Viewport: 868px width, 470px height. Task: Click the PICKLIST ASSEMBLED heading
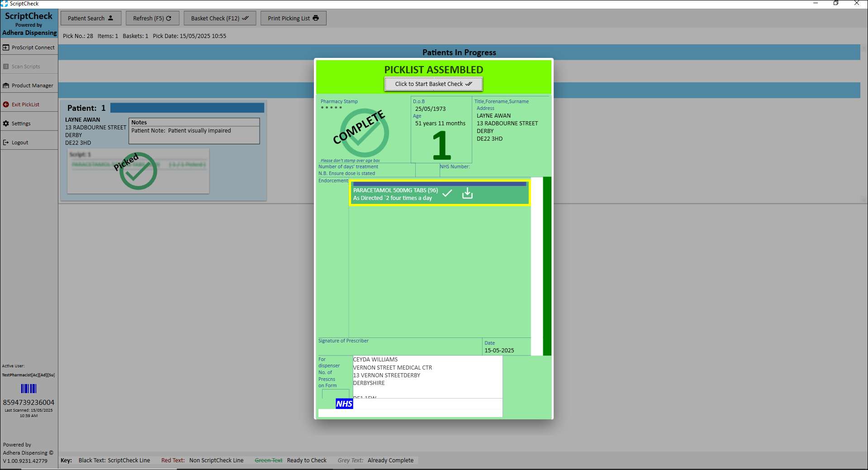[434, 70]
